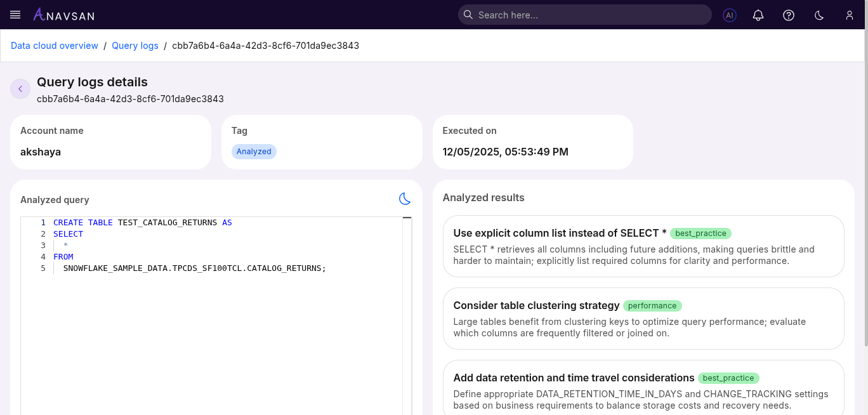Click the query ID in breadcrumb

265,46
